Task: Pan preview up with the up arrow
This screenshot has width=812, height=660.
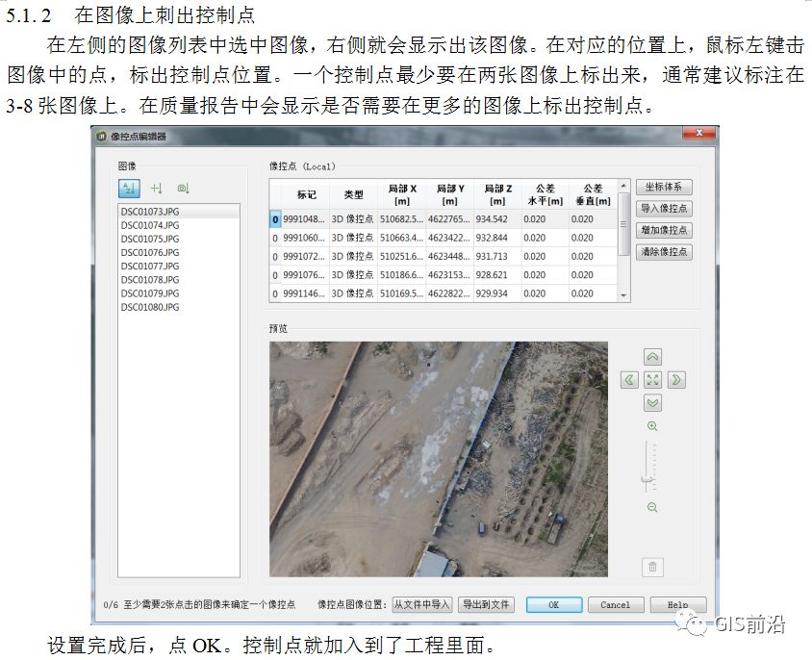Action: pyautogui.click(x=652, y=357)
